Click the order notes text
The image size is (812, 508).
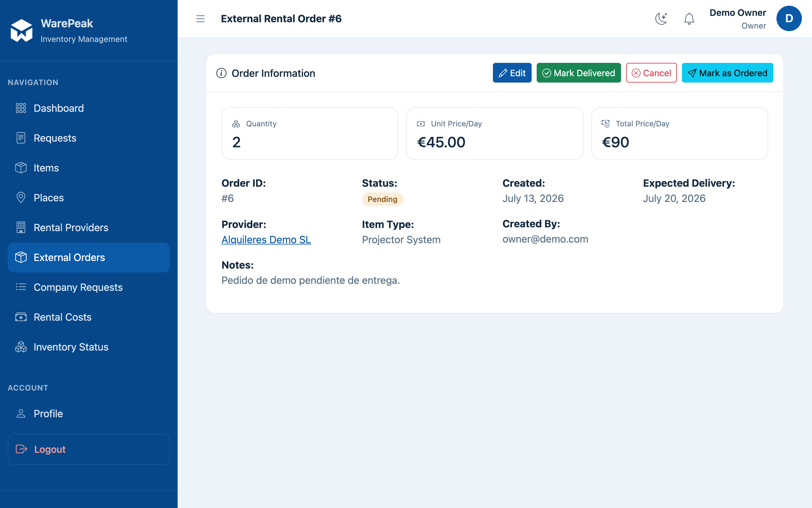coord(311,280)
